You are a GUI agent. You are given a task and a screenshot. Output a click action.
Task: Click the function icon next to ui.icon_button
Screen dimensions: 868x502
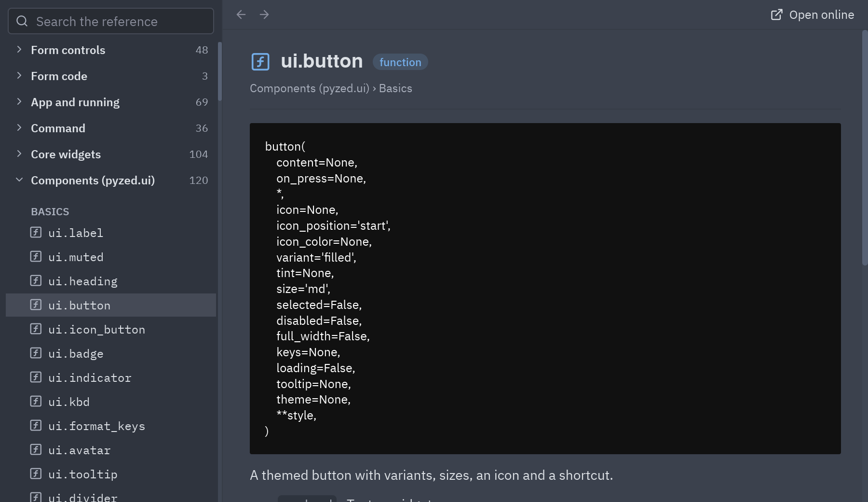tap(36, 329)
